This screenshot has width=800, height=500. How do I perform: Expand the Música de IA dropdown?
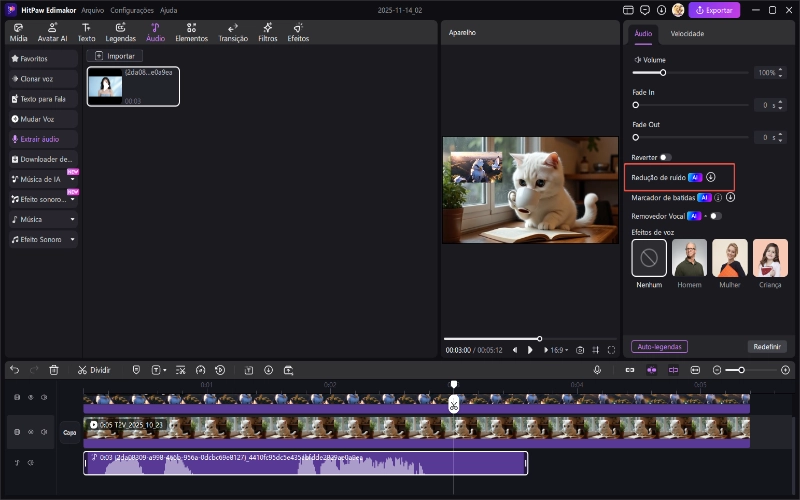pyautogui.click(x=72, y=179)
